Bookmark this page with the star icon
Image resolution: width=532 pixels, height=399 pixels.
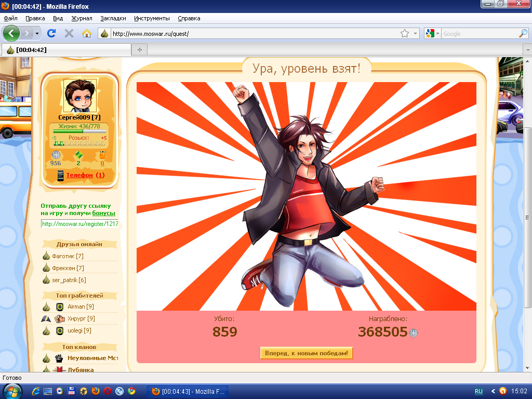coord(404,33)
